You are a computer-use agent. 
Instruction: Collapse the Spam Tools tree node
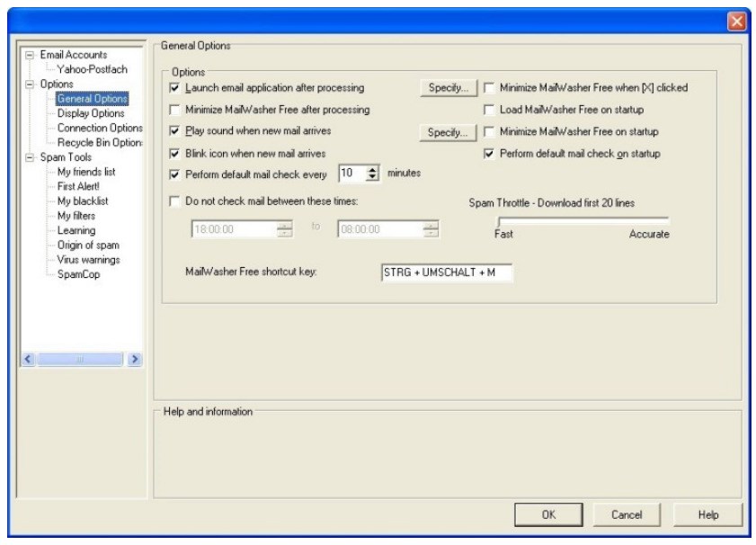point(30,157)
